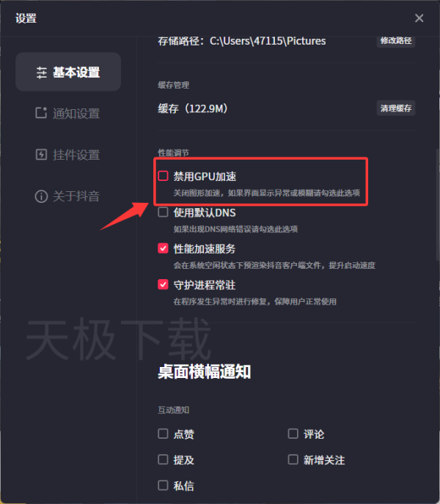Switch to 挂件设置 section
The width and height of the screenshot is (440, 504).
point(68,155)
